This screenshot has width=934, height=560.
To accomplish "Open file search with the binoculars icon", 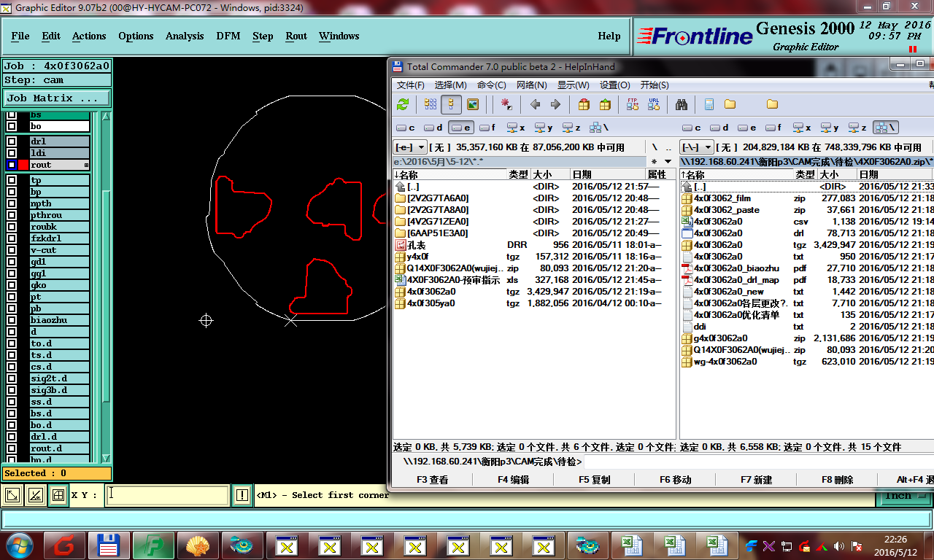I will tap(682, 104).
